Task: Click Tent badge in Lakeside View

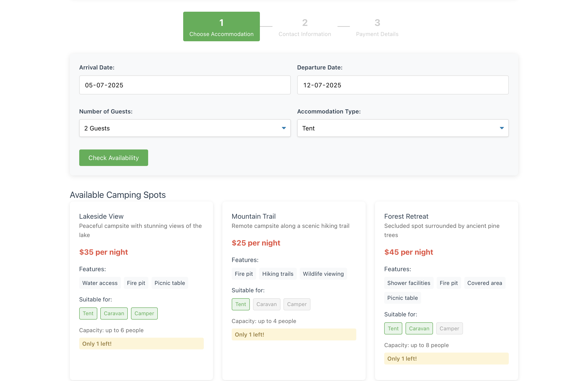Action: [x=88, y=313]
